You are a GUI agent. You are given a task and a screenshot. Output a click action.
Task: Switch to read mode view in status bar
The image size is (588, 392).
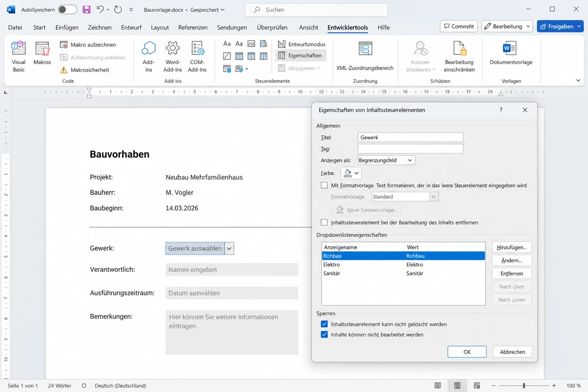click(437, 386)
